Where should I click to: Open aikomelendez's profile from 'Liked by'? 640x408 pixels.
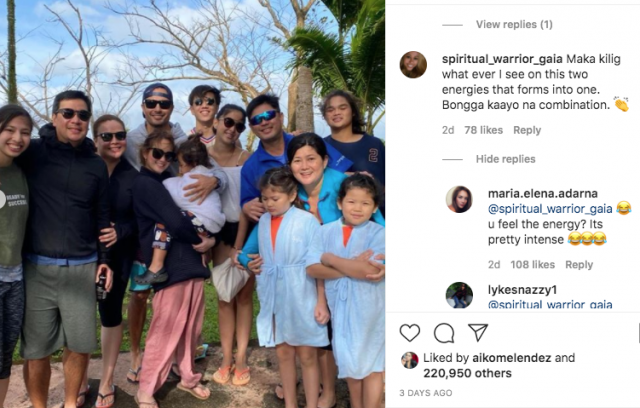(x=514, y=357)
